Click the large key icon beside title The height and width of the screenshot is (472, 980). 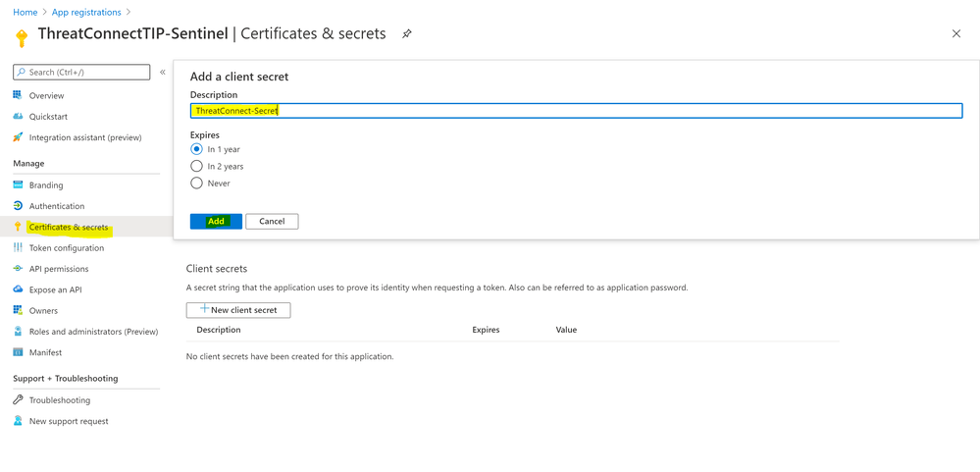tap(22, 37)
